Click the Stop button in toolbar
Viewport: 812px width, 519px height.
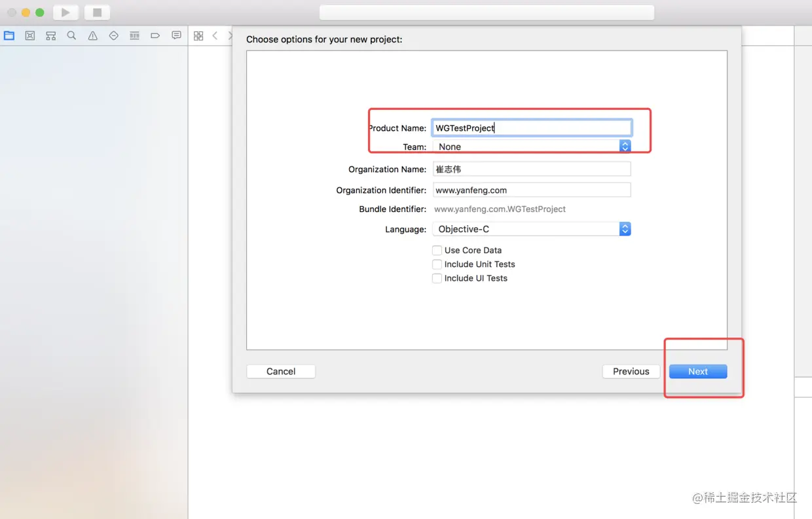point(97,12)
